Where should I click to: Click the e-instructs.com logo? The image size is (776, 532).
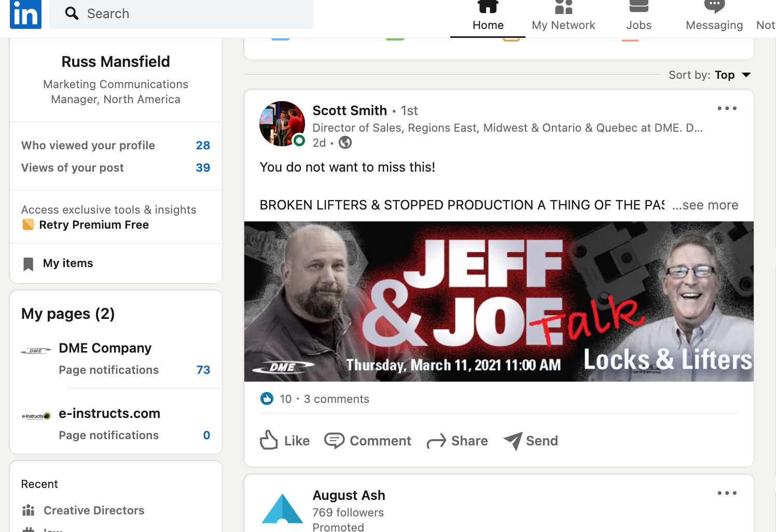[36, 416]
